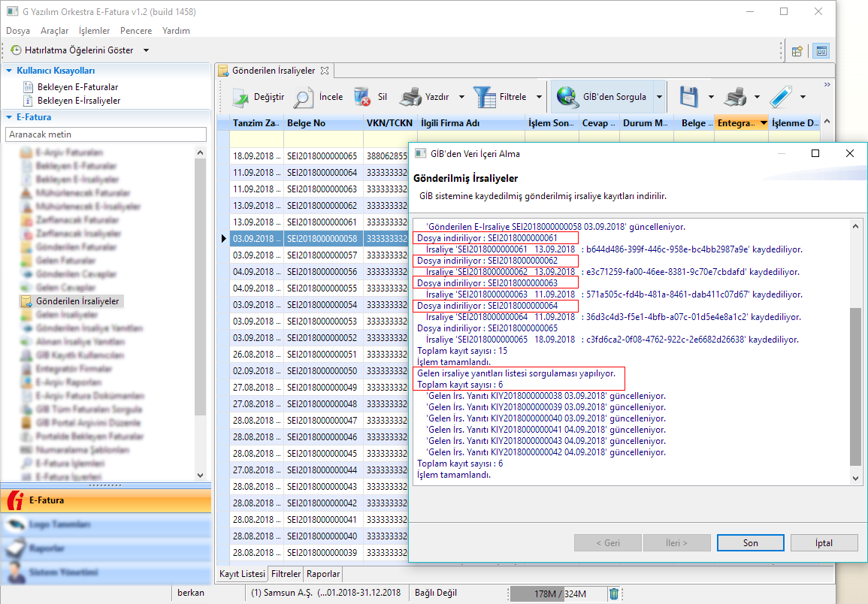This screenshot has height=604, width=868.
Task: Collapse the Kullanıcı Kısayolları section
Action: tap(9, 71)
